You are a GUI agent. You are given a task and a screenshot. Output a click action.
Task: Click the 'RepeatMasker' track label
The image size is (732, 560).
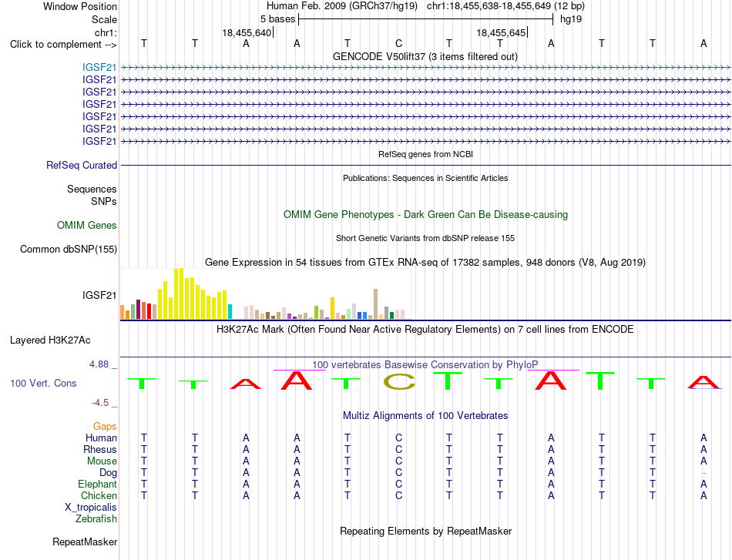[85, 542]
